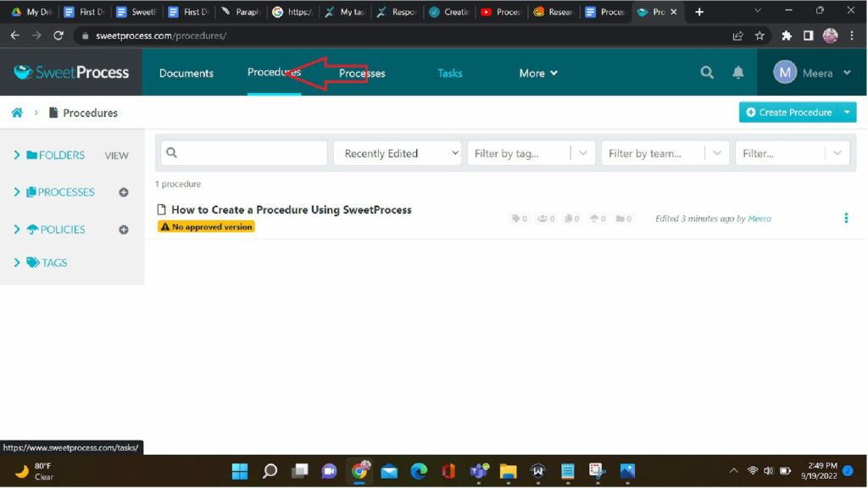
Task: Click the Meera author link
Action: pyautogui.click(x=759, y=219)
